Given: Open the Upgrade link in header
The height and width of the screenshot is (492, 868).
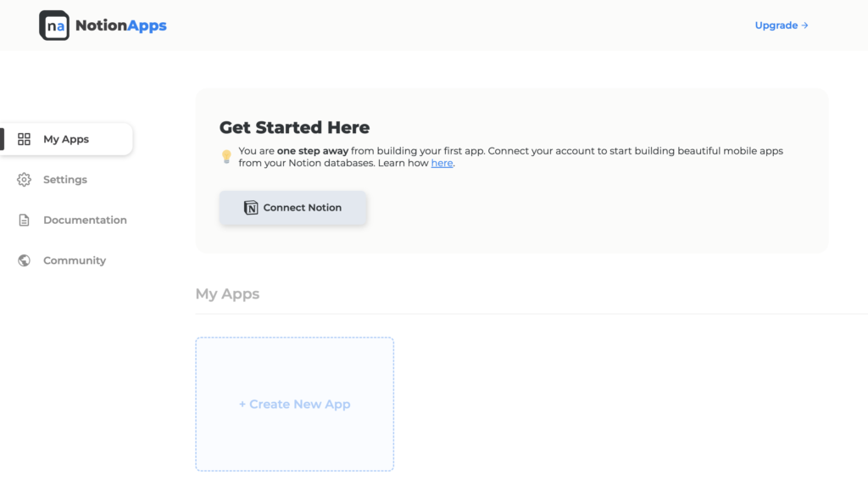Looking at the screenshot, I should pos(776,25).
